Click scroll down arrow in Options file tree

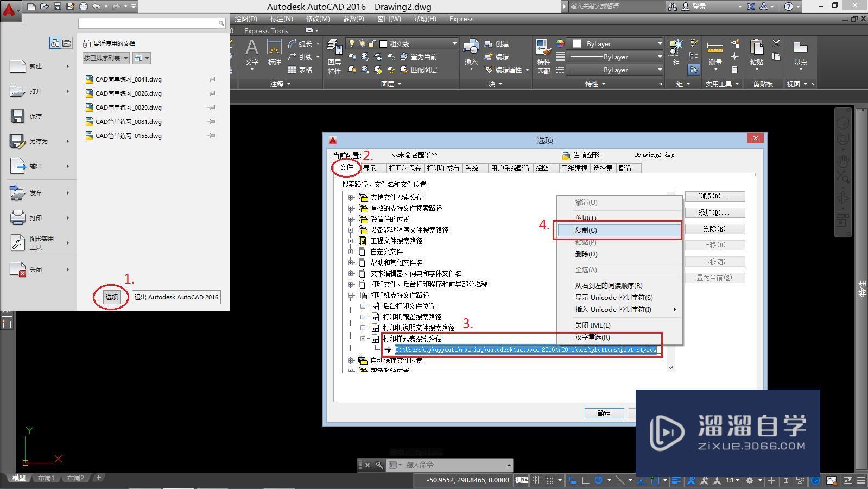point(671,368)
